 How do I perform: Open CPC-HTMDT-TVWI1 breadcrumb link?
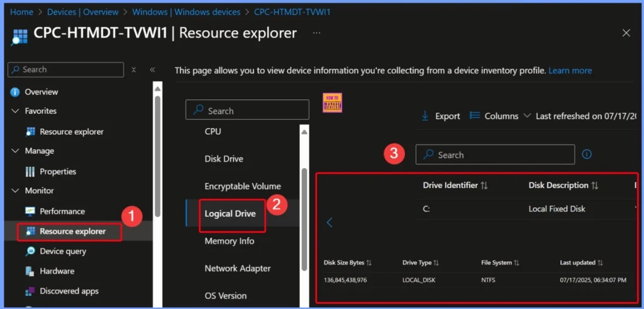[x=292, y=12]
